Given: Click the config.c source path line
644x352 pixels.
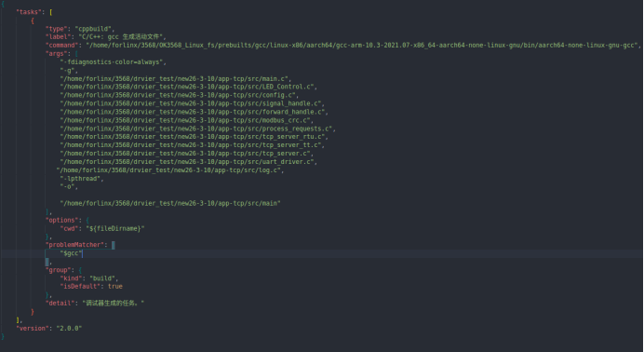Looking at the screenshot, I should tap(178, 95).
